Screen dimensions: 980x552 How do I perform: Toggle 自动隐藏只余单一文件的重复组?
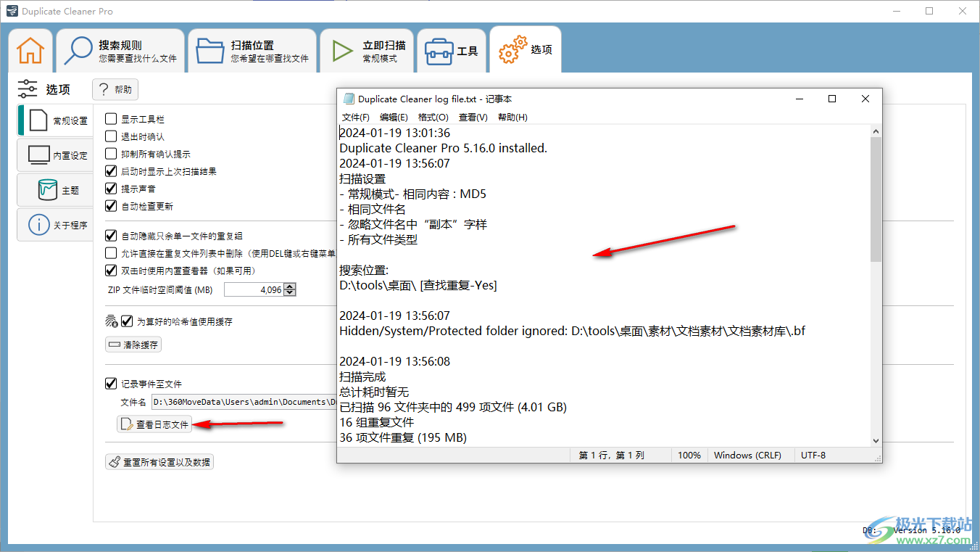(111, 236)
